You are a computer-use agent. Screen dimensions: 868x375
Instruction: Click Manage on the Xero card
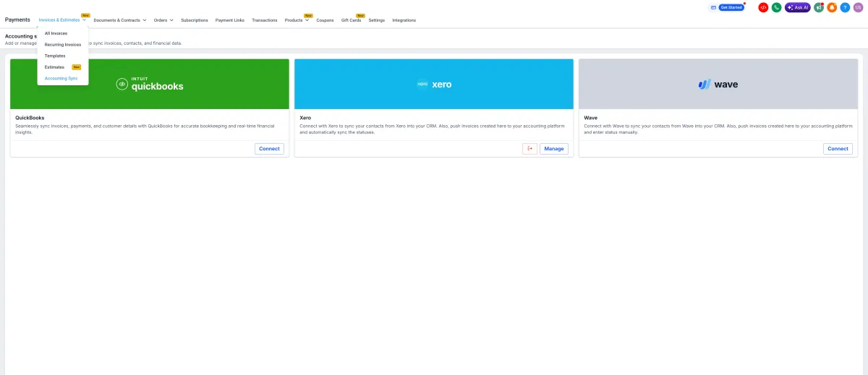point(554,149)
